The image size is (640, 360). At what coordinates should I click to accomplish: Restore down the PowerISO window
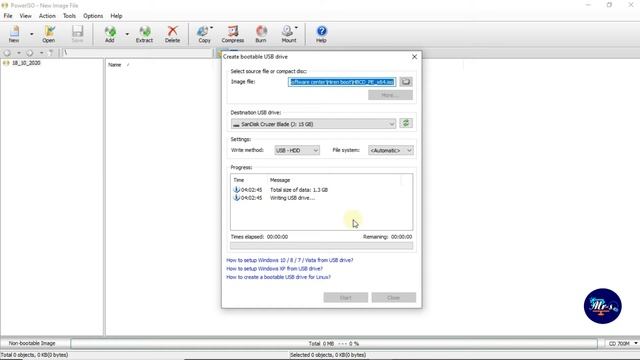pyautogui.click(x=609, y=5)
